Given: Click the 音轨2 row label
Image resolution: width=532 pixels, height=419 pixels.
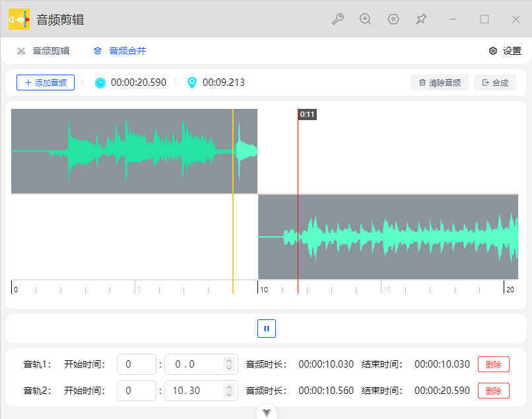Looking at the screenshot, I should [37, 391].
